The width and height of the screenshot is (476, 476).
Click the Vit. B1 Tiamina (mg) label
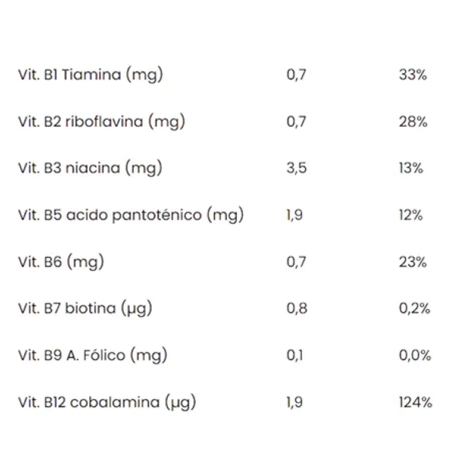(90, 75)
